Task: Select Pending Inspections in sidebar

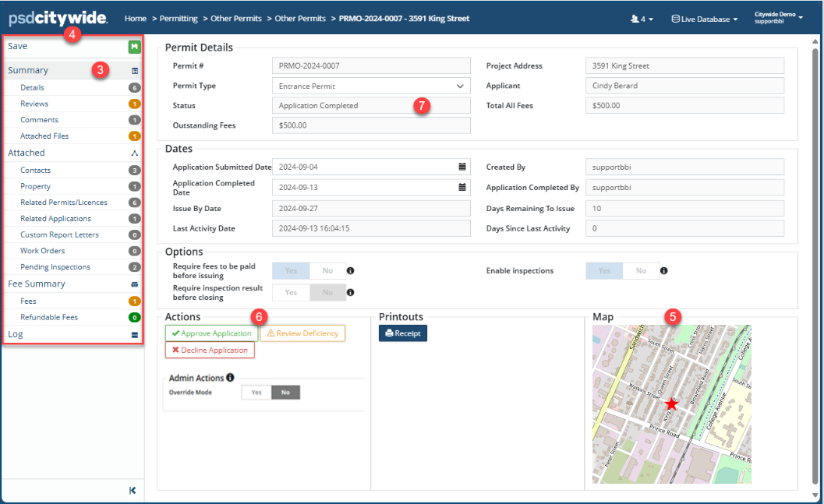Action: click(x=55, y=267)
